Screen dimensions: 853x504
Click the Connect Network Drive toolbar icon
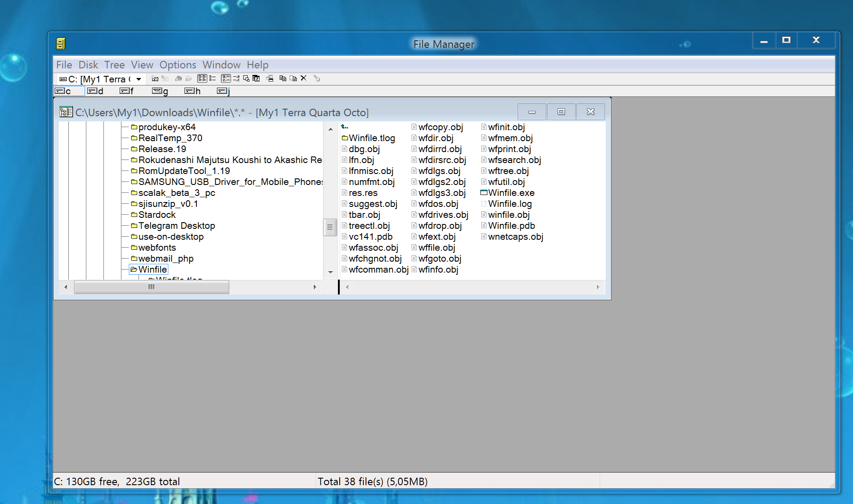[x=155, y=79]
